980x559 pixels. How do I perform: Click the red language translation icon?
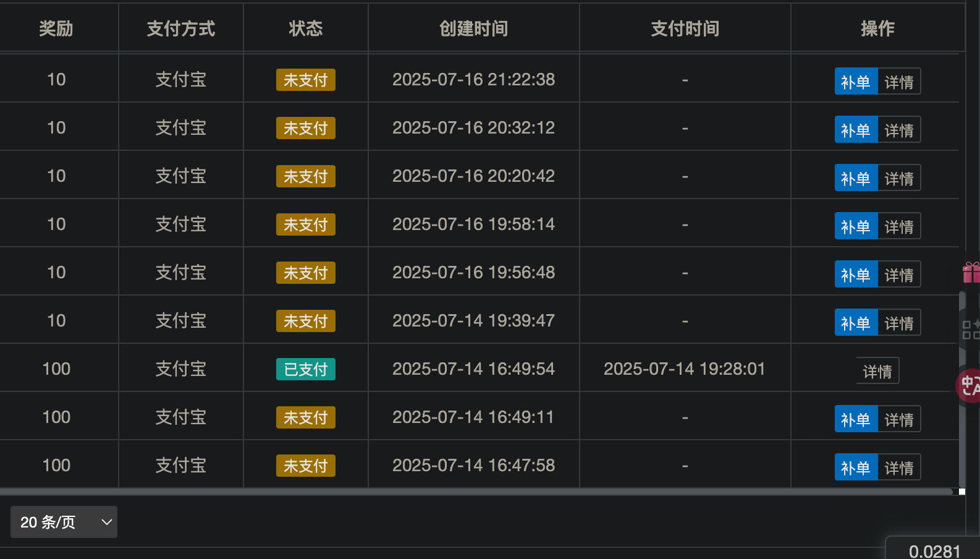coord(969,385)
